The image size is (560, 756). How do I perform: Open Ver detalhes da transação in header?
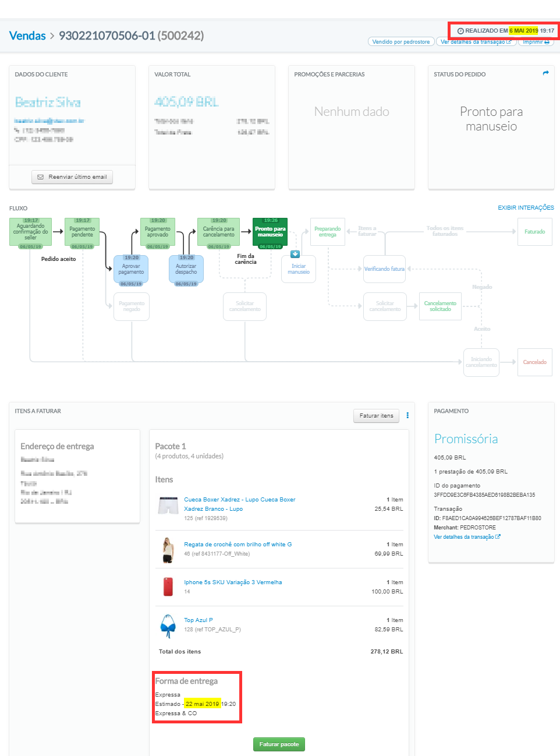(475, 42)
